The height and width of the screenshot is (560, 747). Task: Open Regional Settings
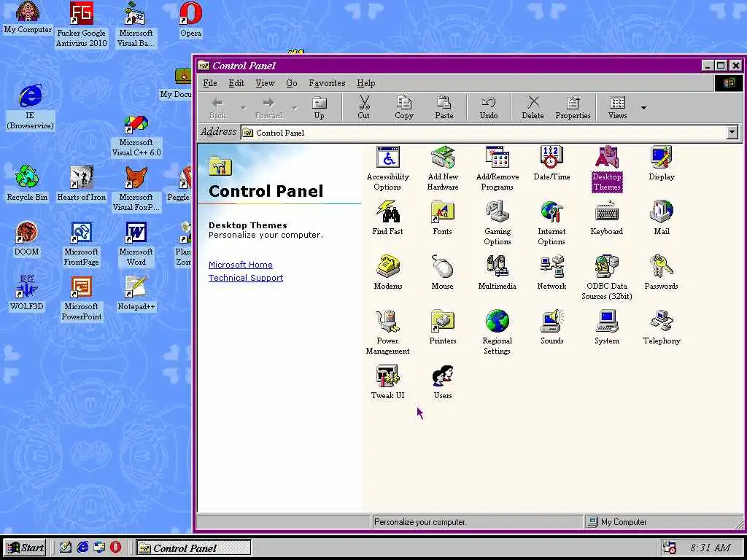pyautogui.click(x=498, y=332)
